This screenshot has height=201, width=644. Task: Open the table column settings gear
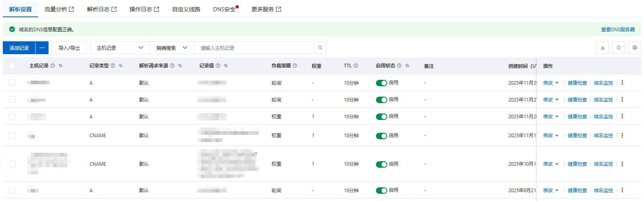[634, 48]
